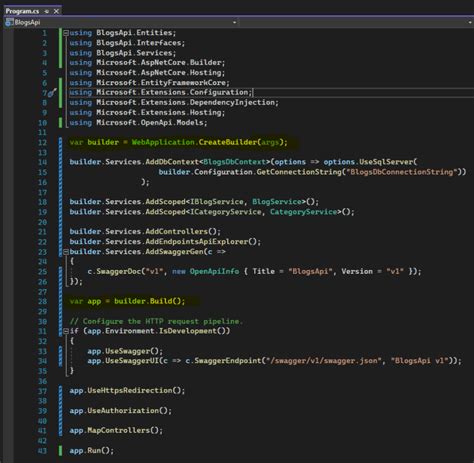Collapse the AddSwaggerGen lambda on line 23
Viewport: 474px width, 463px height.
[x=66, y=252]
